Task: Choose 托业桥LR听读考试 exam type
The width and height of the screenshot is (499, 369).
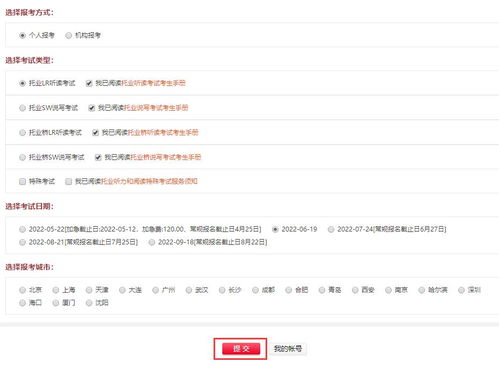Action: pyautogui.click(x=22, y=133)
